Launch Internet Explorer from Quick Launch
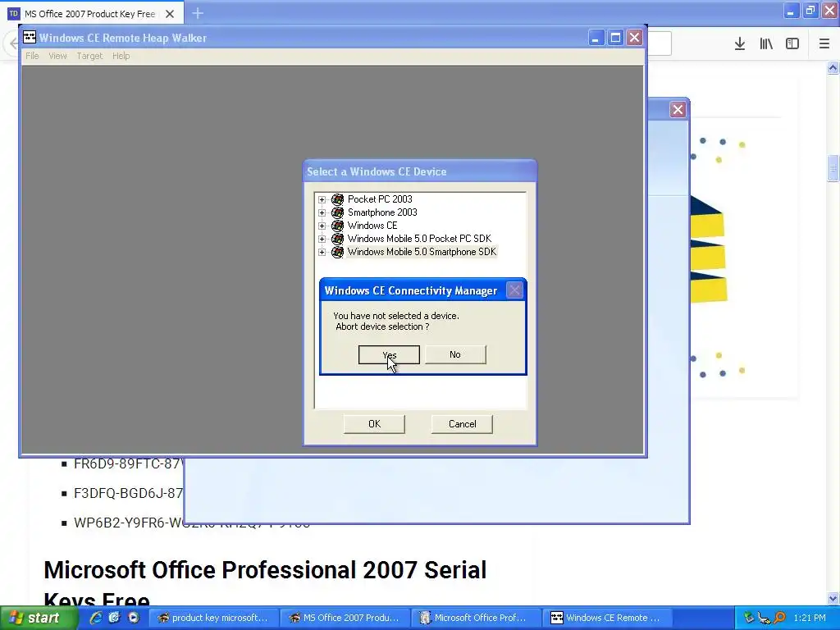The height and width of the screenshot is (630, 840). click(x=97, y=618)
